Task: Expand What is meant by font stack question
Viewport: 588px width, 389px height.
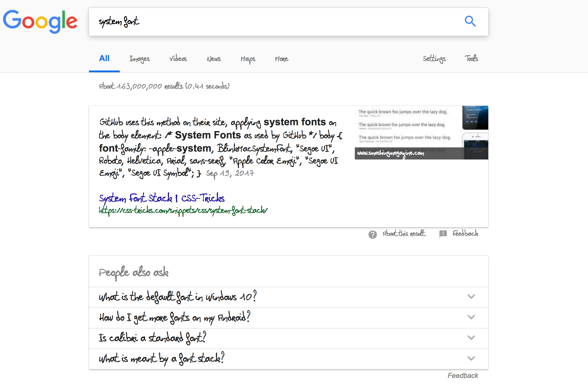Action: click(288, 359)
